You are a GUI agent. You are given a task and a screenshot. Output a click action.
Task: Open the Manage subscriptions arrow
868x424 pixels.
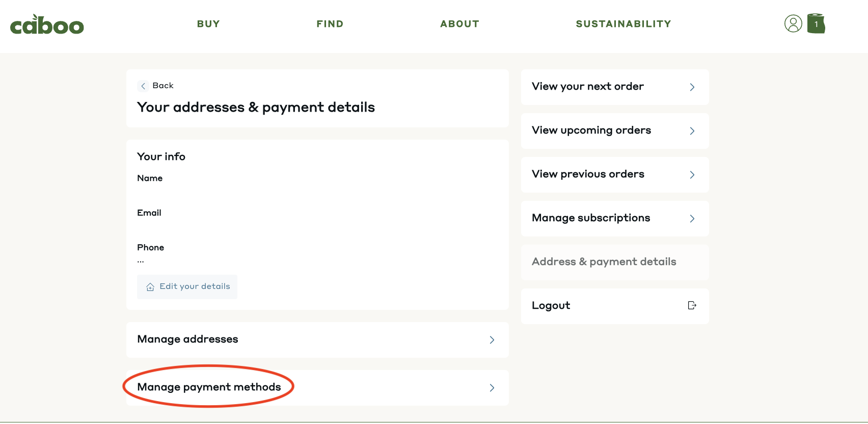(692, 219)
